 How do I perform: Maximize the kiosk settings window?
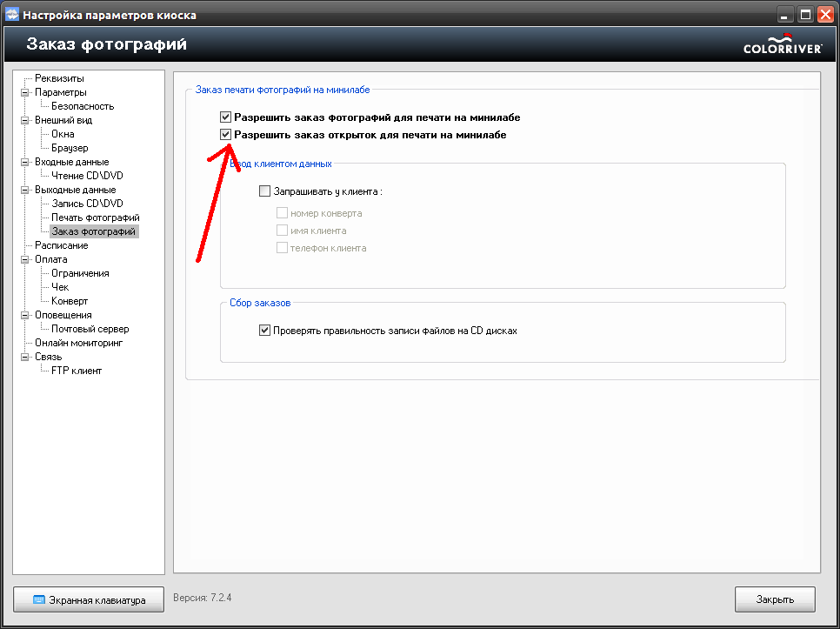click(x=805, y=15)
